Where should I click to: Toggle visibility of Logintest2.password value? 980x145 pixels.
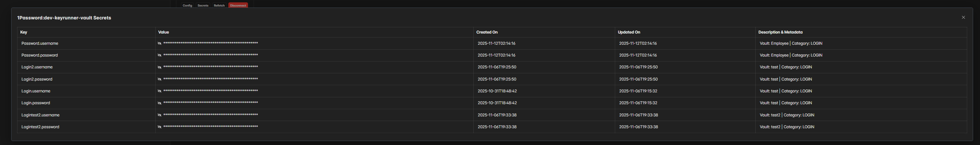(x=160, y=127)
